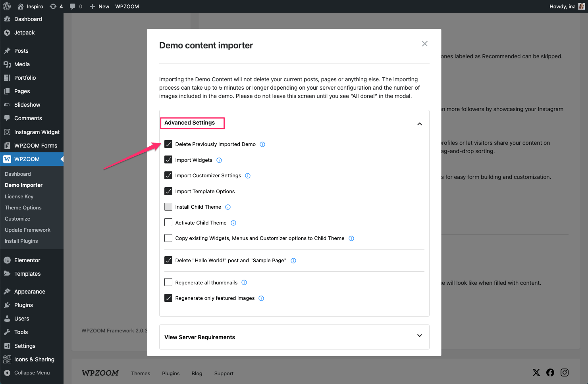Click Collapse Menu at sidebar bottom
Screen dimensions: 588x384
pyautogui.click(x=32, y=372)
